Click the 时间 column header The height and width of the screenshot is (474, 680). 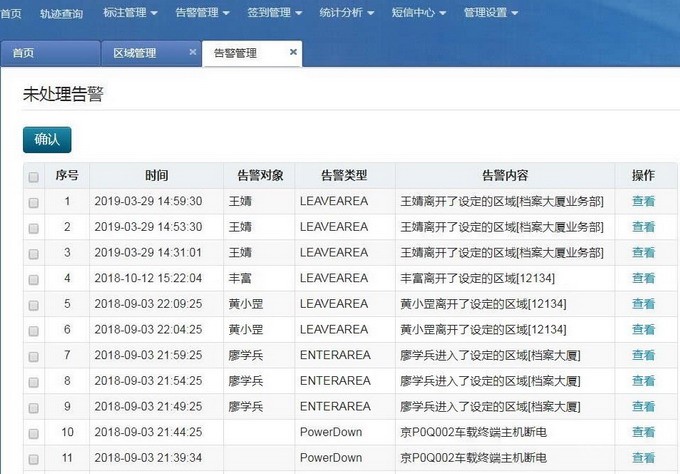tap(156, 175)
